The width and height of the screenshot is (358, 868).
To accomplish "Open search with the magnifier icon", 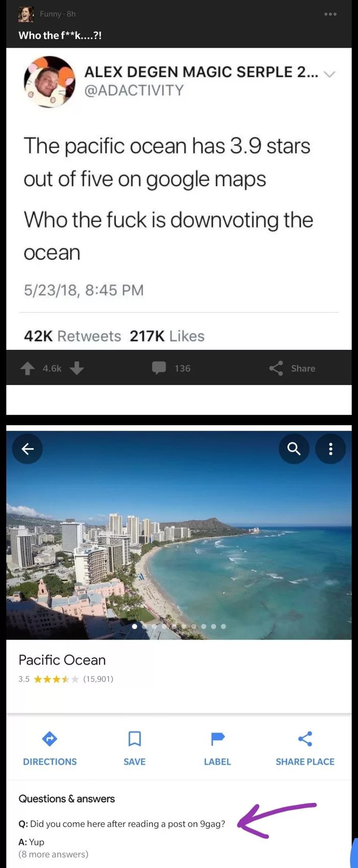I will (294, 449).
